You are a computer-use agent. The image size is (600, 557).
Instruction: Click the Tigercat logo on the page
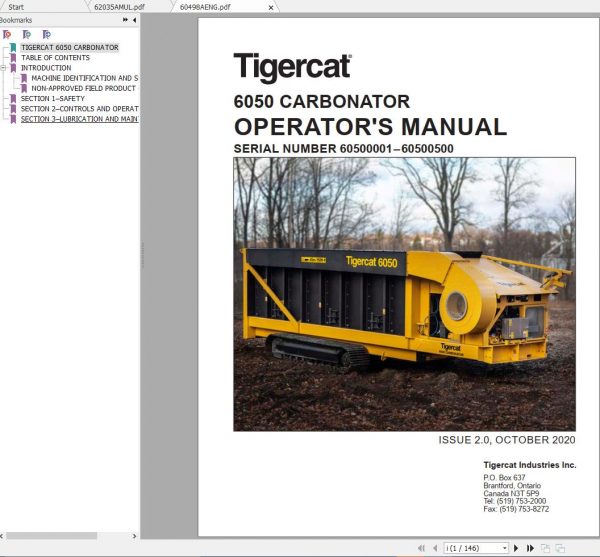293,68
